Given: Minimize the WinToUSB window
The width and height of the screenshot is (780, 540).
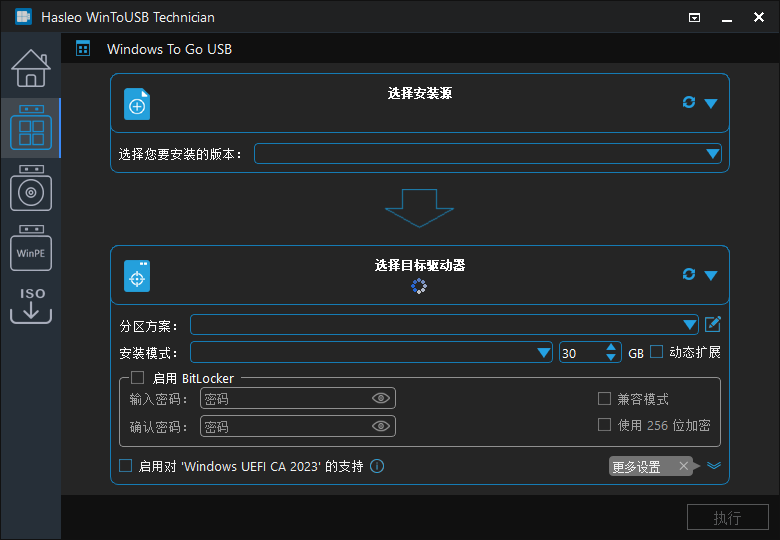Looking at the screenshot, I should pos(727,19).
